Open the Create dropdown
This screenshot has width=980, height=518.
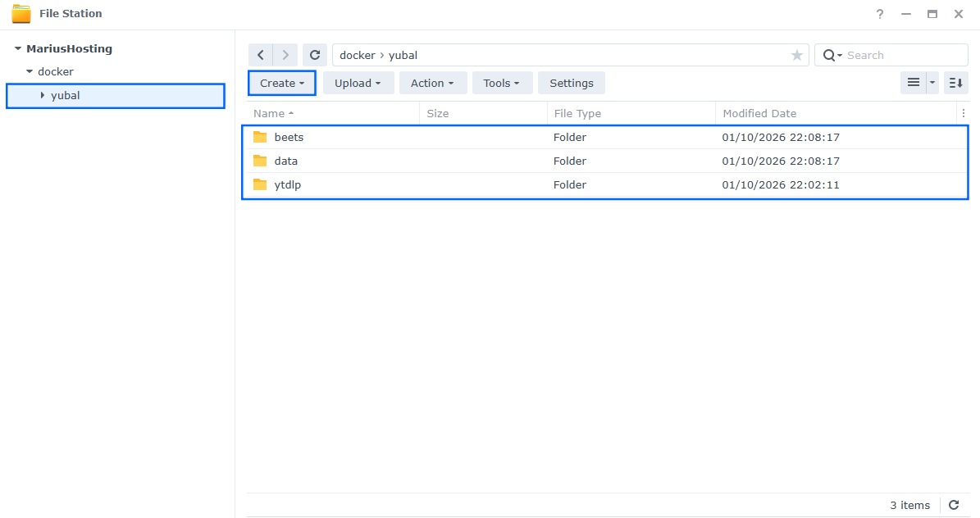tap(281, 83)
